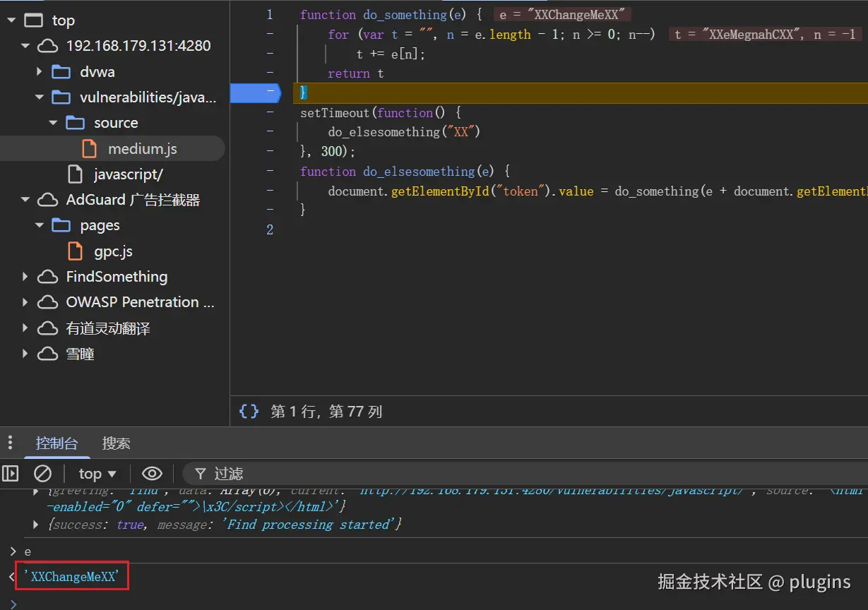Open the javascript/ document entry
The height and width of the screenshot is (610, 868).
129,174
